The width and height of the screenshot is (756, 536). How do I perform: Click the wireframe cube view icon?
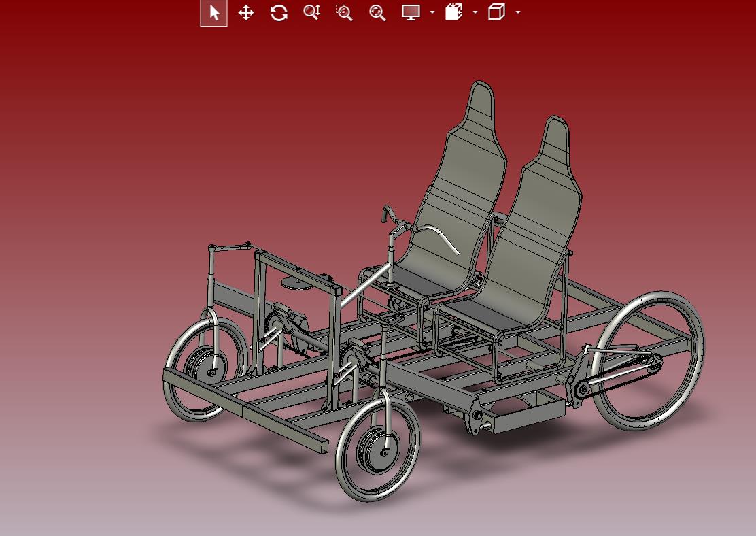[496, 12]
